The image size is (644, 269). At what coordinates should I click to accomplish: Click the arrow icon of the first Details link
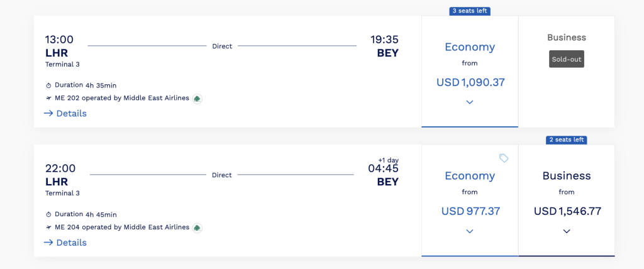click(48, 113)
